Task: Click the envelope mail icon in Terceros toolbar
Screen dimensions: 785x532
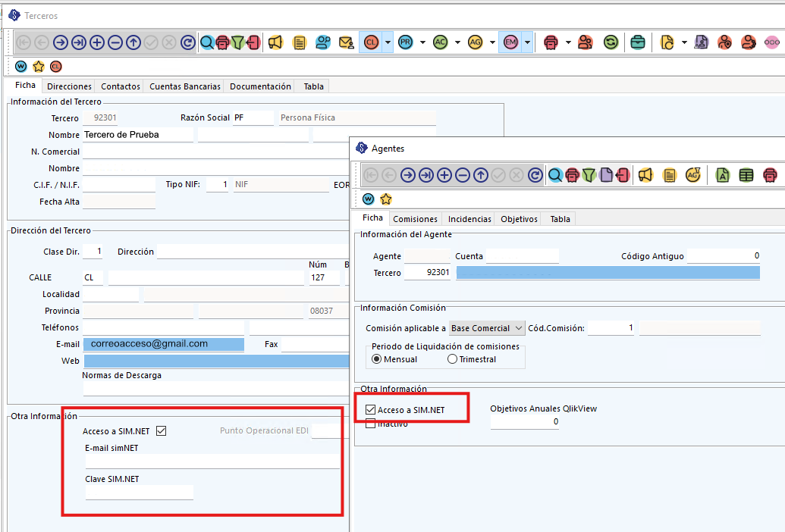Action: pyautogui.click(x=346, y=42)
